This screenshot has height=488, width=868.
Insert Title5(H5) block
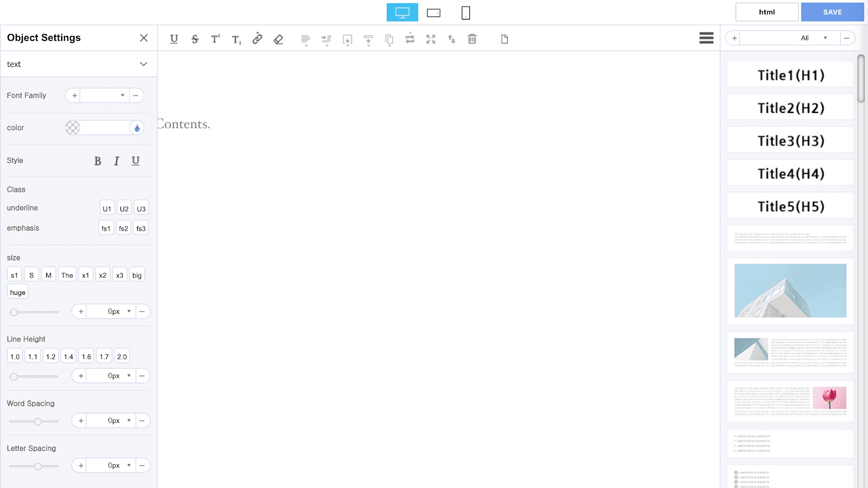pyautogui.click(x=790, y=206)
